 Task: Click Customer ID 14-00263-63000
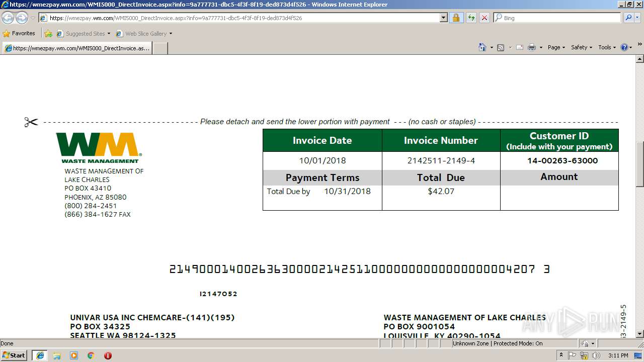pos(562,161)
